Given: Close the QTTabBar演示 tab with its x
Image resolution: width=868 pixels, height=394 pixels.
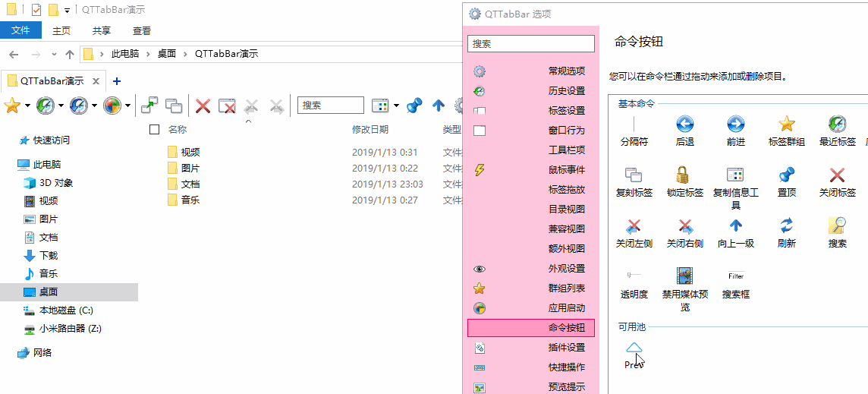Looking at the screenshot, I should (95, 81).
